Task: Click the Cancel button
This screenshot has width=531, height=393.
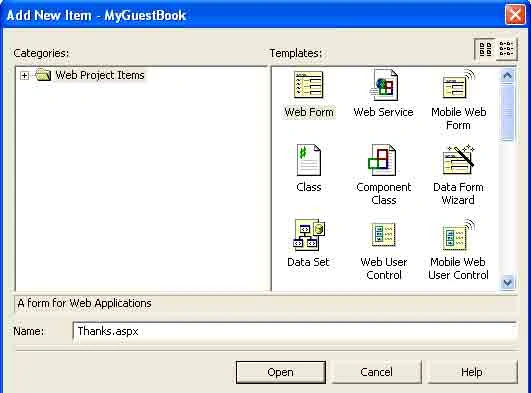Action: click(376, 372)
